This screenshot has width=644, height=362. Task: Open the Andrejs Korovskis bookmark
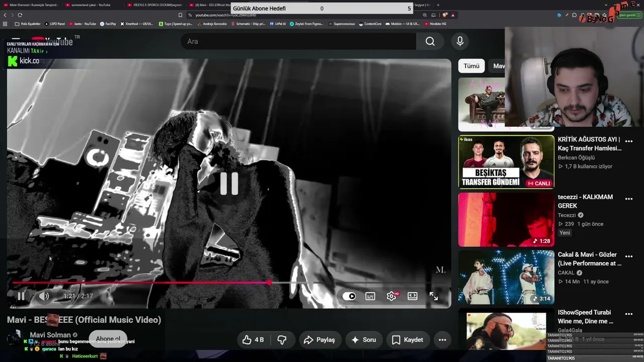tap(212, 24)
